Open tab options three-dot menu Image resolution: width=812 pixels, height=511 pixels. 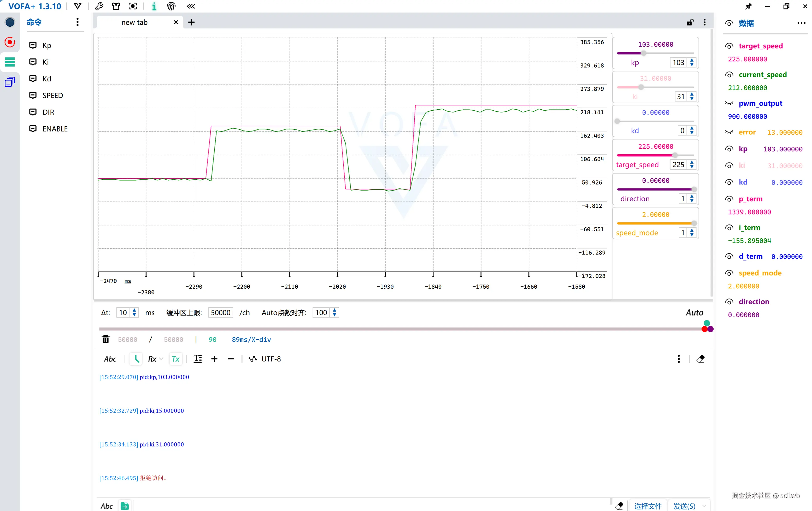point(704,22)
